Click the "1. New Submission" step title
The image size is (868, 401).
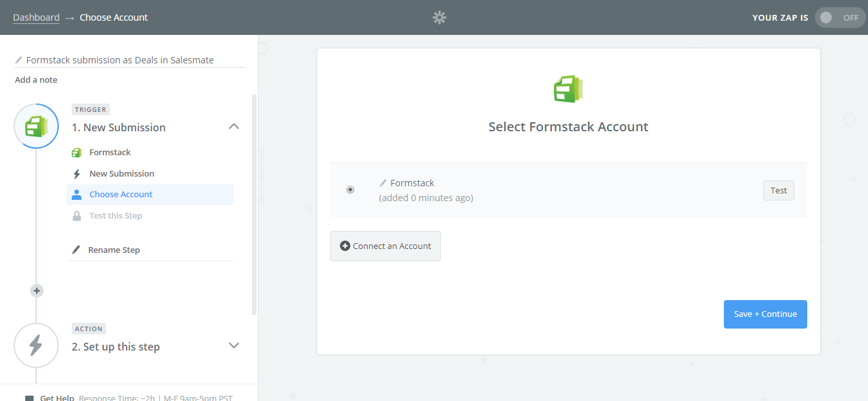[119, 127]
